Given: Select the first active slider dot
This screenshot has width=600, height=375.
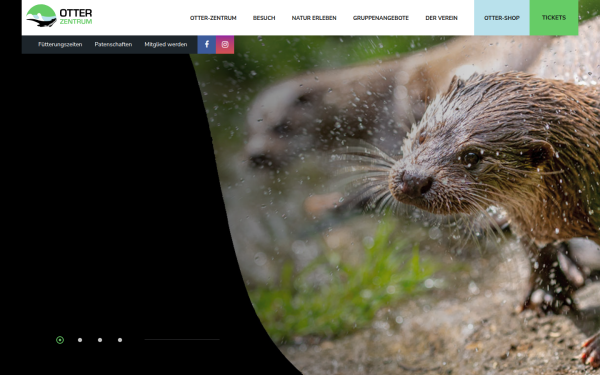Looking at the screenshot, I should tap(60, 340).
